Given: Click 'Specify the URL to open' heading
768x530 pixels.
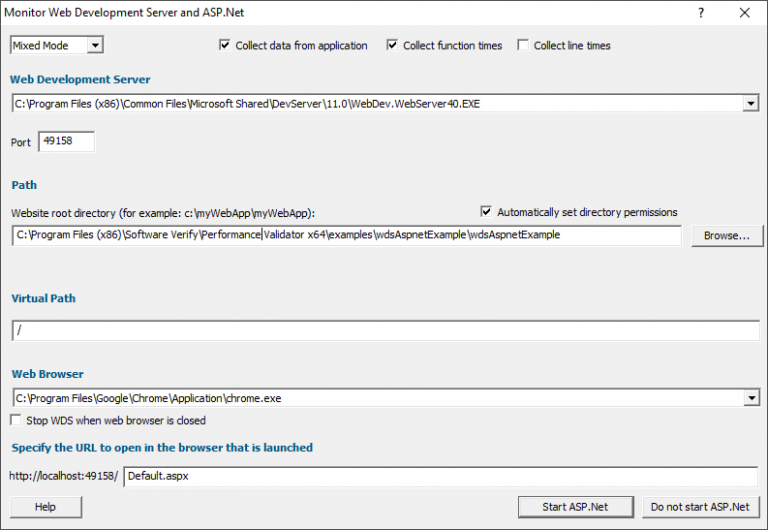Looking at the screenshot, I should (162, 448).
